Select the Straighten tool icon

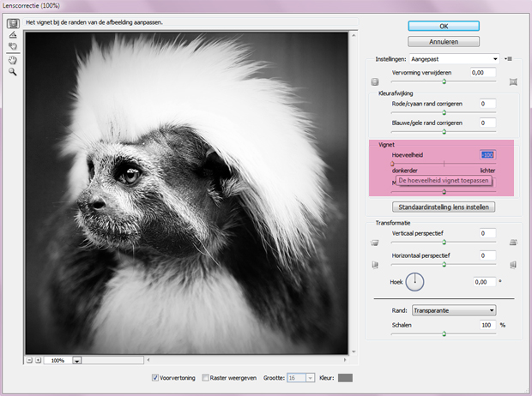tap(13, 34)
